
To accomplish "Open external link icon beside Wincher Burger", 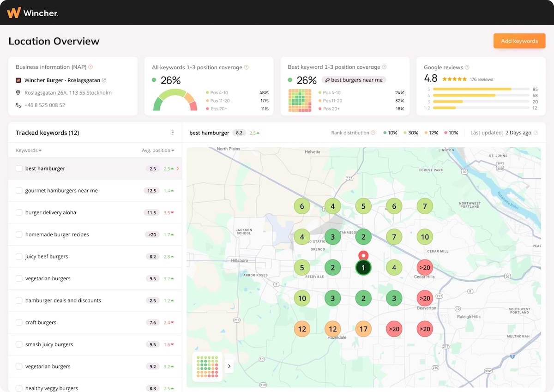I will tap(104, 80).
